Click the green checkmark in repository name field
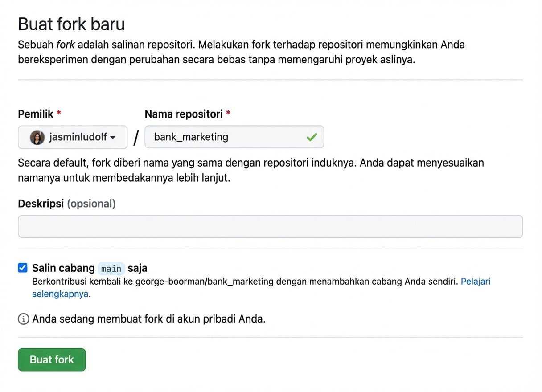542x392 pixels. [x=312, y=137]
